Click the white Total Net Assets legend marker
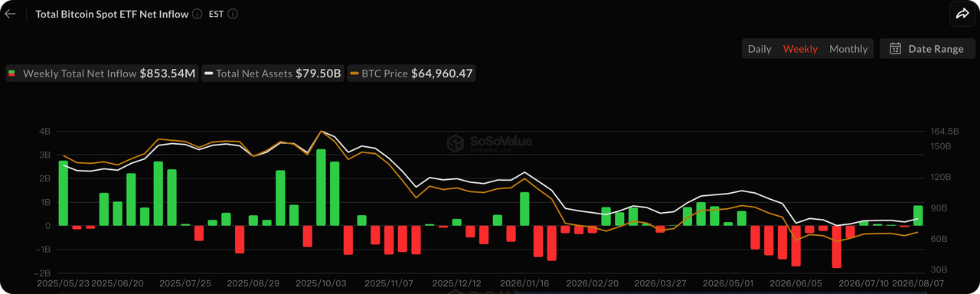Screen dimensions: 980x294 [x=209, y=73]
